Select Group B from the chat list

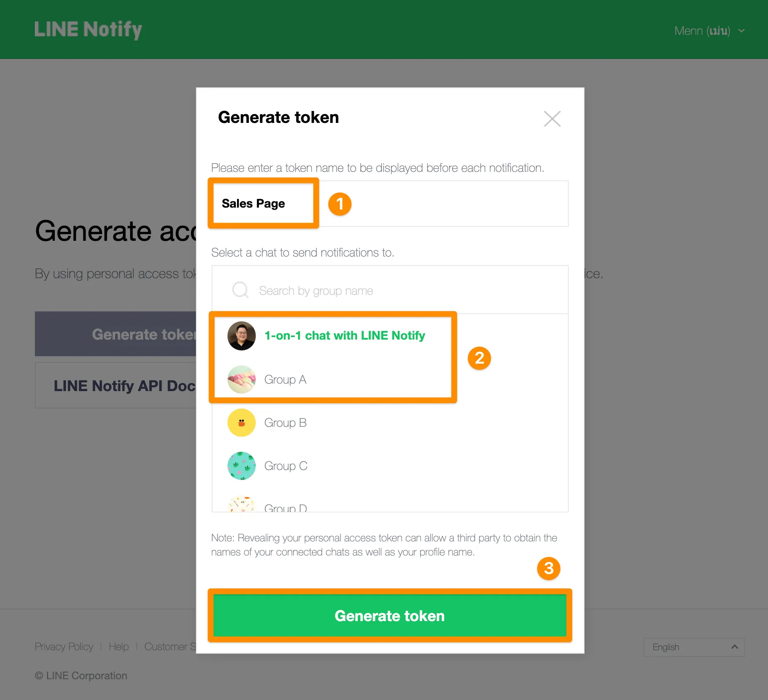(x=285, y=422)
